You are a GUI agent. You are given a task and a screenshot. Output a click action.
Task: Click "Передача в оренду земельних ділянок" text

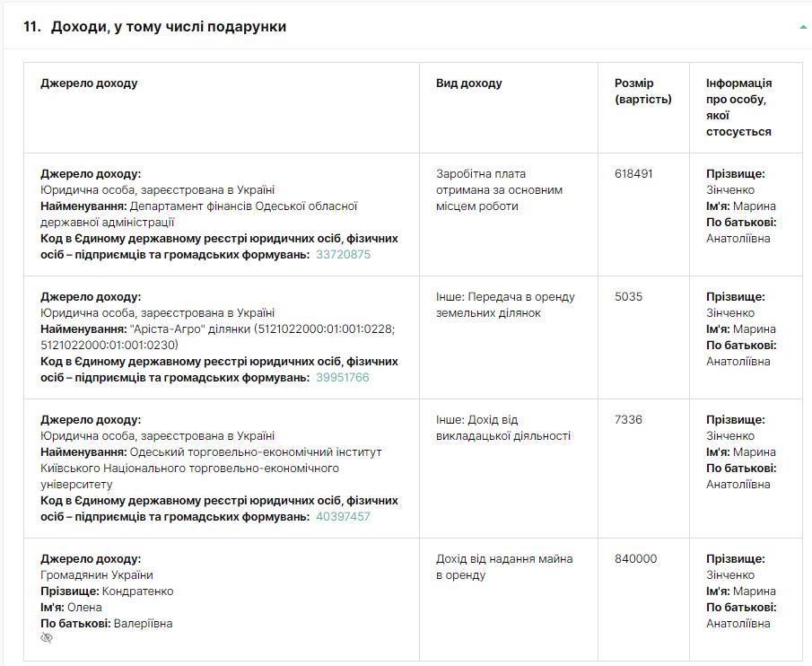pos(505,305)
